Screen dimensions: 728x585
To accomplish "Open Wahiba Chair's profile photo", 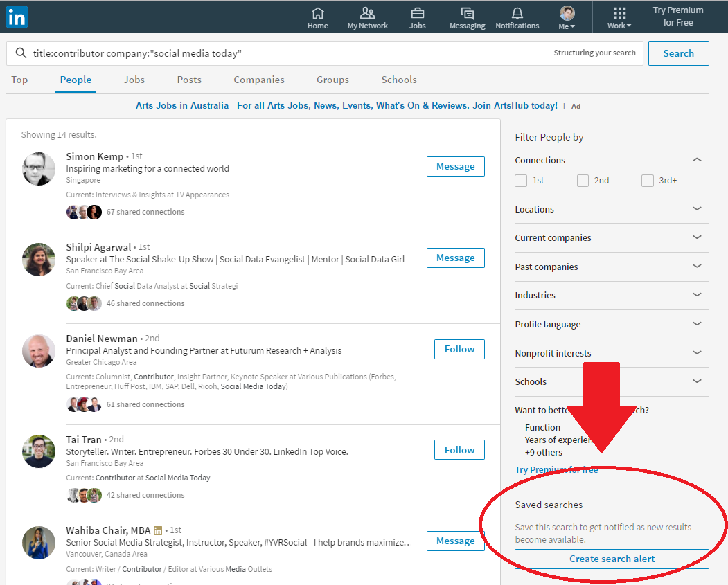I will coord(39,543).
